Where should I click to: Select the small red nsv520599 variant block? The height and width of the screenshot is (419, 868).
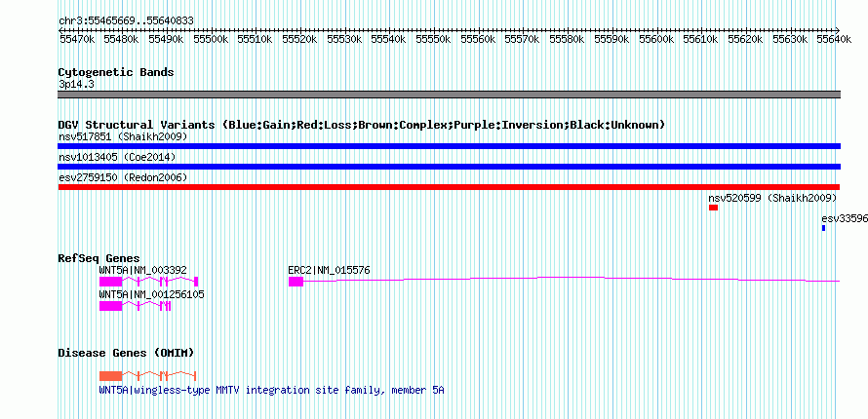[x=713, y=208]
